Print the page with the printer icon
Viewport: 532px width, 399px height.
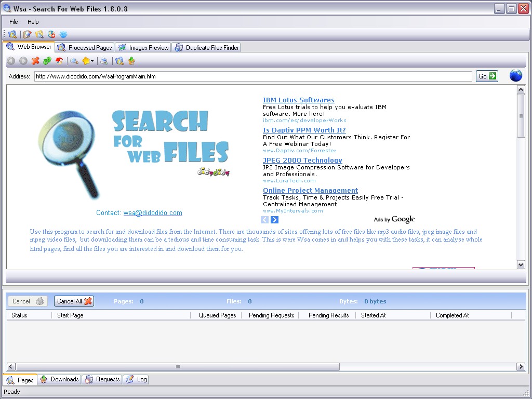[x=104, y=61]
